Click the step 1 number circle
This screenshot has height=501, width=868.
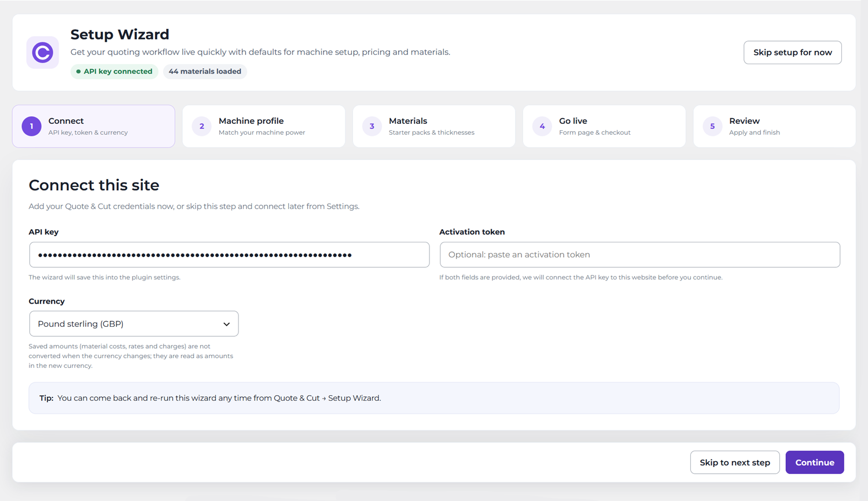pos(32,126)
